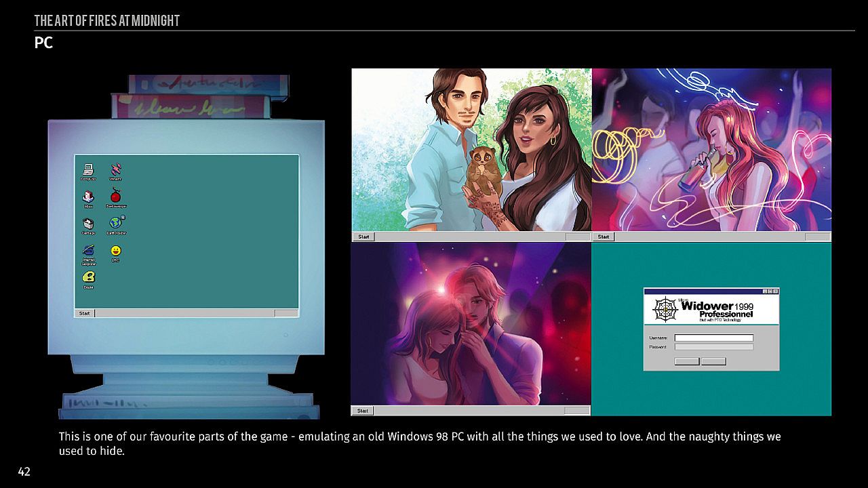This screenshot has width=868, height=488.
Task: Click the greyed-out Password field
Action: [x=714, y=347]
